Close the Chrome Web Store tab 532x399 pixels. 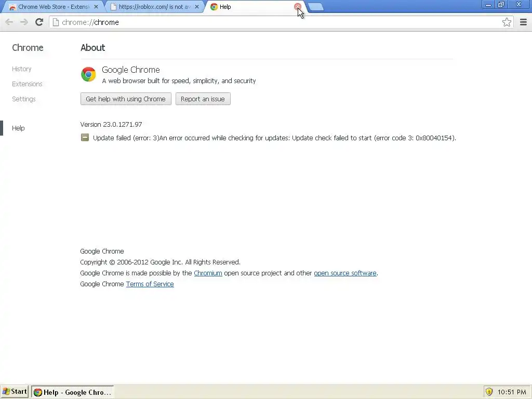96,7
